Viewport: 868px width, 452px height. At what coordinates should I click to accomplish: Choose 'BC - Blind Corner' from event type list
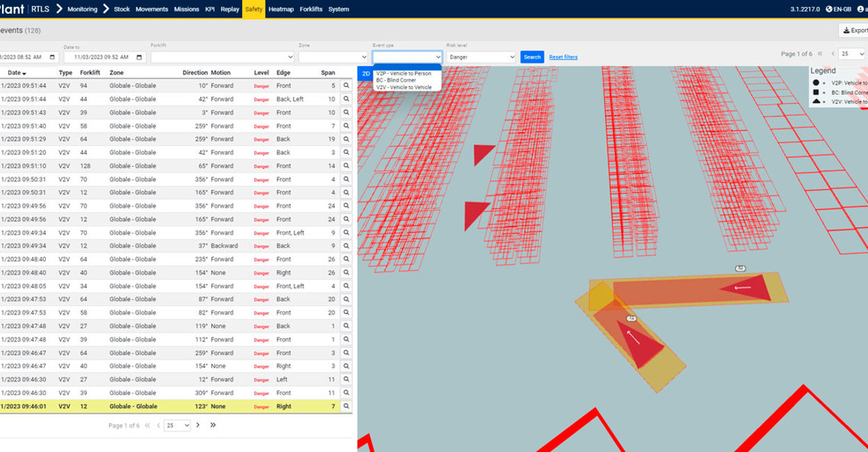click(396, 81)
